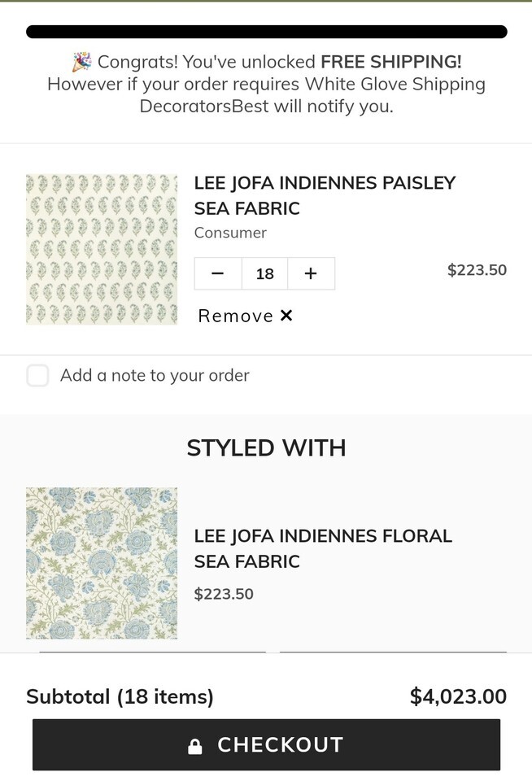Click the Subtotal (18 items) label
The height and width of the screenshot is (781, 532).
120,696
